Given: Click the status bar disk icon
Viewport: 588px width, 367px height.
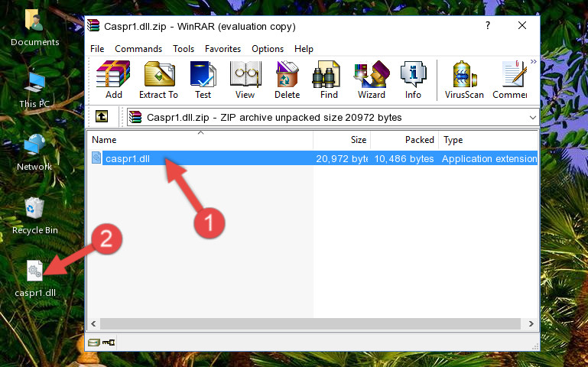Looking at the screenshot, I should pos(94,343).
